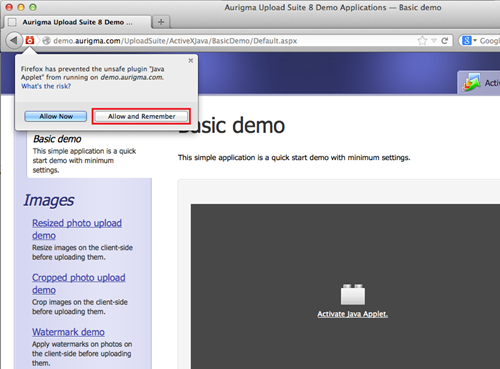This screenshot has height=369, width=500.
Task: Open a new tab with the plus button
Action: pos(161,22)
